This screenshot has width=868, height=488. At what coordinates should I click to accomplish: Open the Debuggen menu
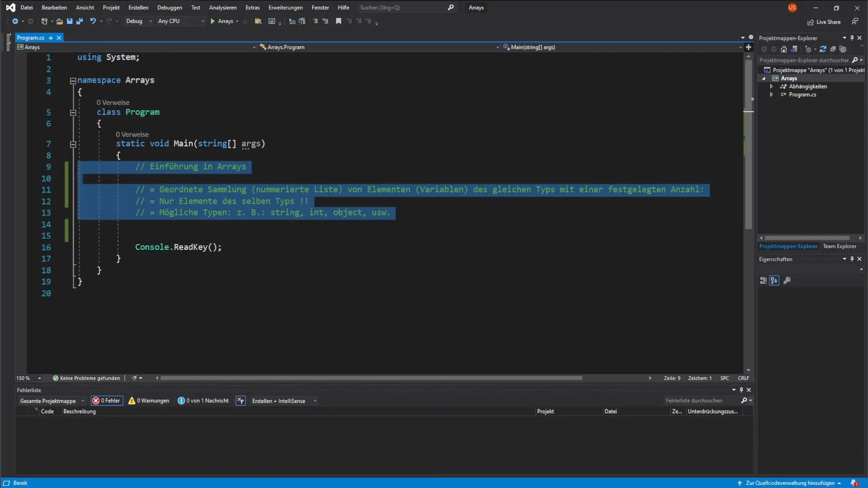(170, 8)
